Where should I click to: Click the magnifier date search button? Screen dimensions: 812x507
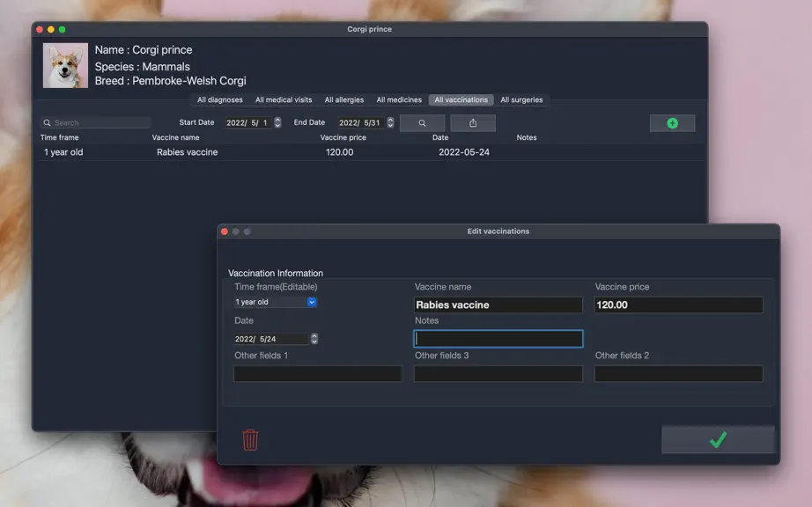(x=422, y=123)
